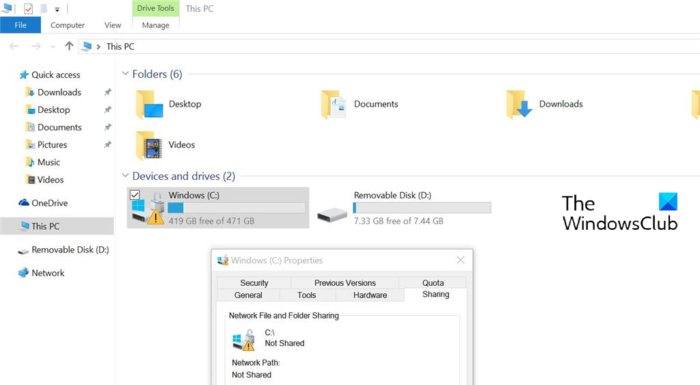The height and width of the screenshot is (385, 700).
Task: Open the Downloads folder in main pane
Action: pyautogui.click(x=519, y=104)
